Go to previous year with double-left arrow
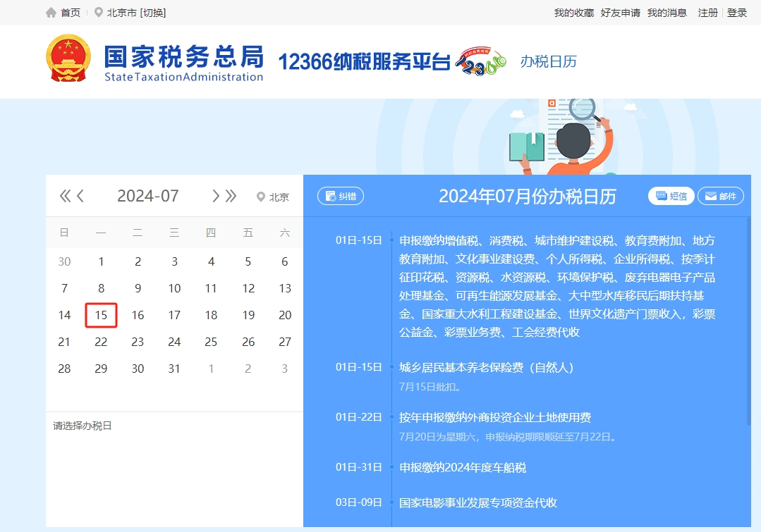761x532 pixels. (65, 196)
